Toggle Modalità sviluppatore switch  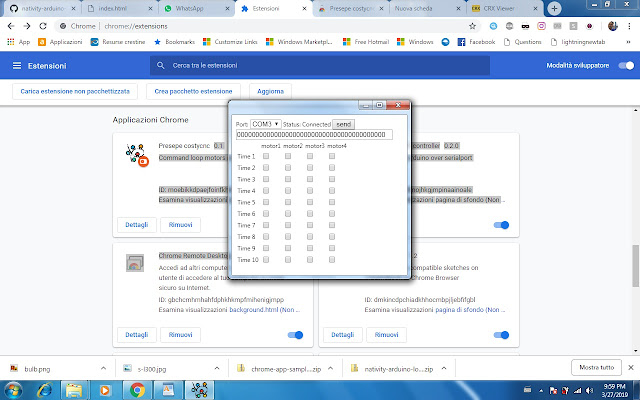click(x=626, y=66)
